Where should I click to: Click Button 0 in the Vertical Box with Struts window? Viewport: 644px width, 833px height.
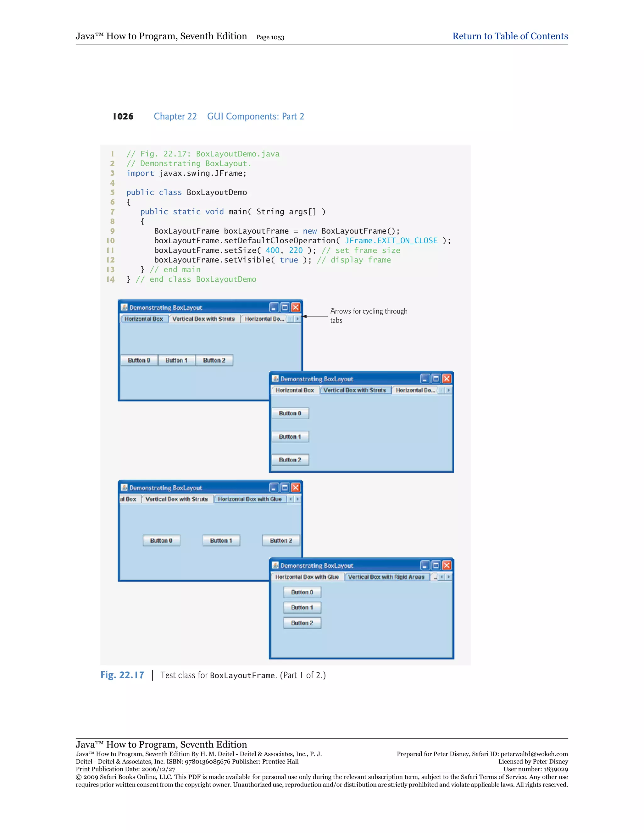(290, 413)
